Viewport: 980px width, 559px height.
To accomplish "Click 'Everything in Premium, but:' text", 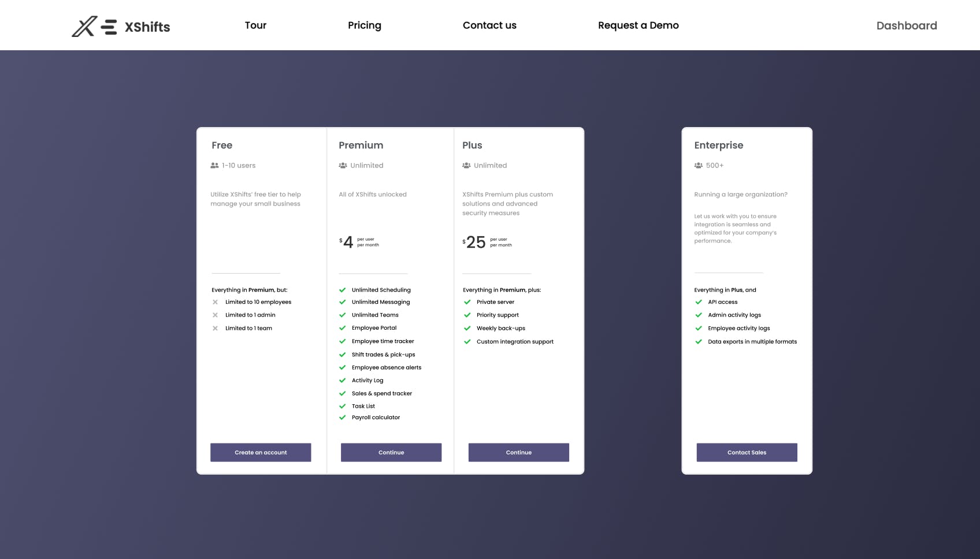I will pyautogui.click(x=250, y=290).
